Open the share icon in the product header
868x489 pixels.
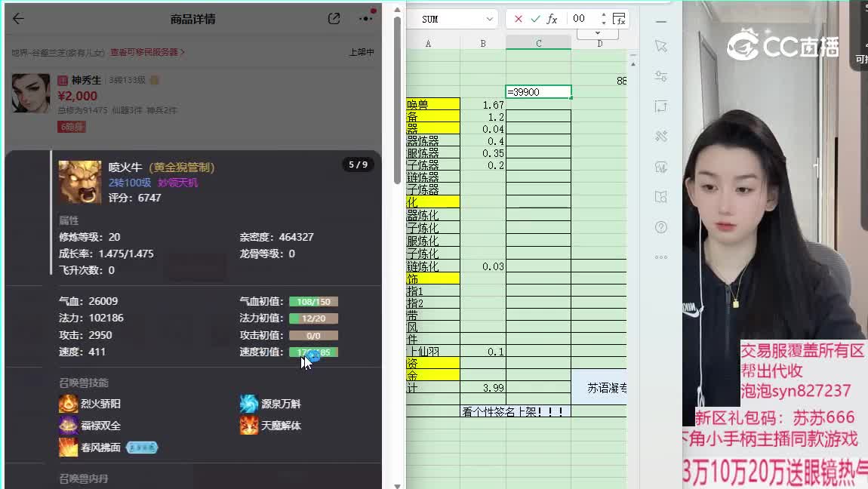(x=334, y=19)
